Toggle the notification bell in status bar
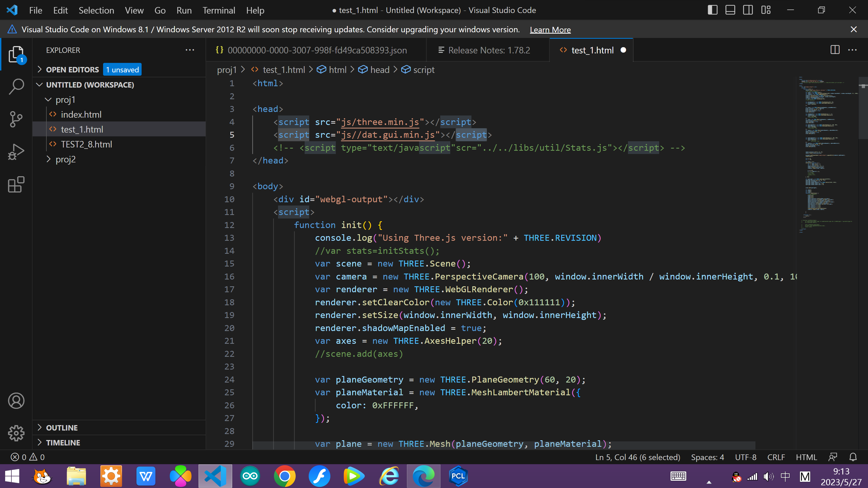This screenshot has height=488, width=868. [x=853, y=457]
